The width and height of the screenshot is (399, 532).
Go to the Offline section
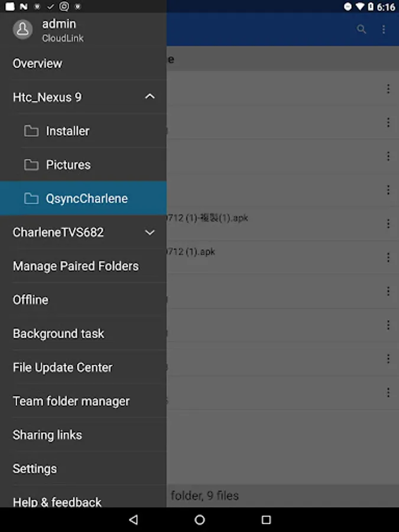tap(31, 300)
